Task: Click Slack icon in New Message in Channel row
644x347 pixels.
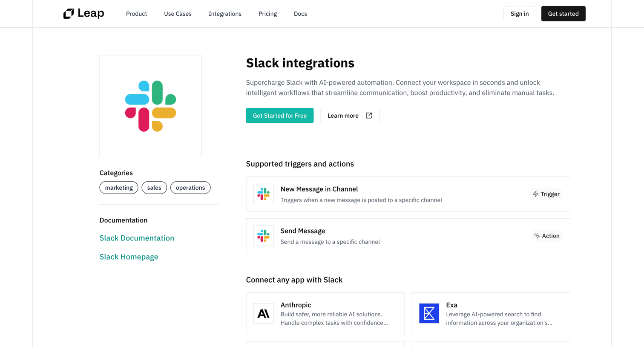Action: coord(263,194)
